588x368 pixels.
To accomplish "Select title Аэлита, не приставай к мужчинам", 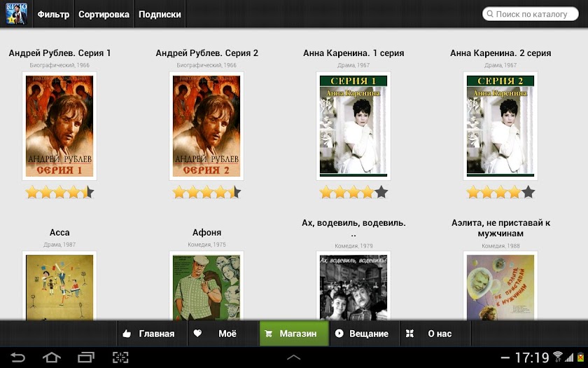I will [x=500, y=228].
